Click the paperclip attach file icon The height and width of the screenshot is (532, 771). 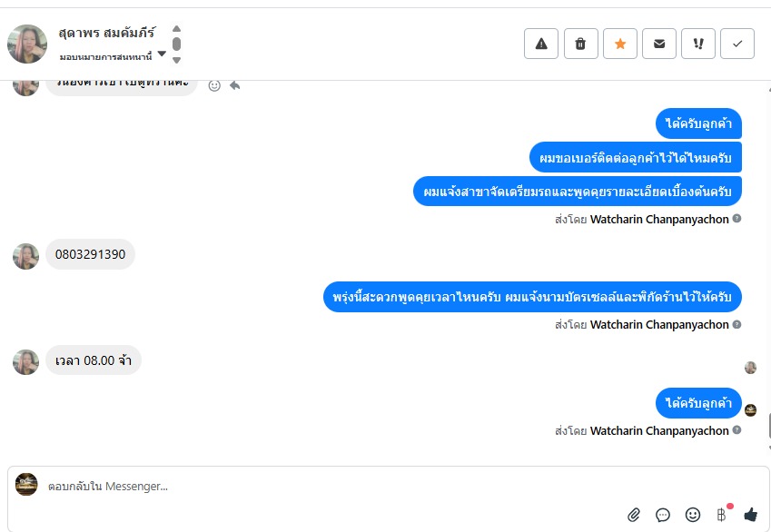[x=634, y=515]
